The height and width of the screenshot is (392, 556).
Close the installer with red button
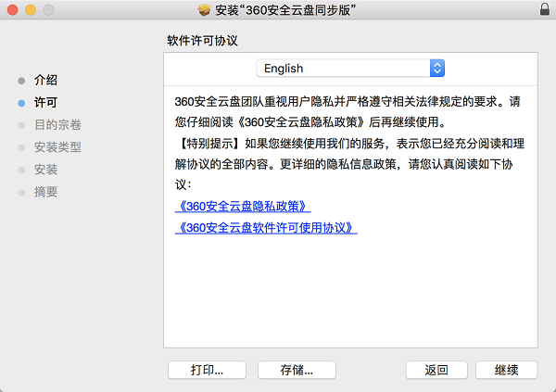(x=12, y=10)
